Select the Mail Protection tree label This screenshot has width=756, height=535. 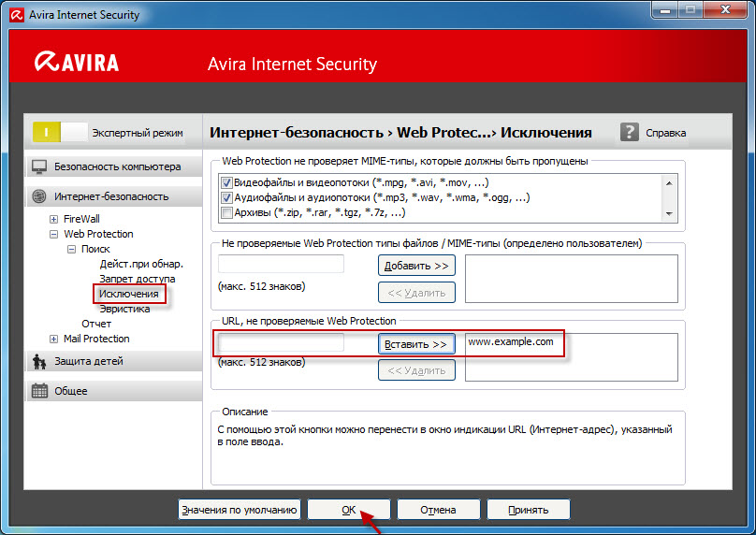96,340
